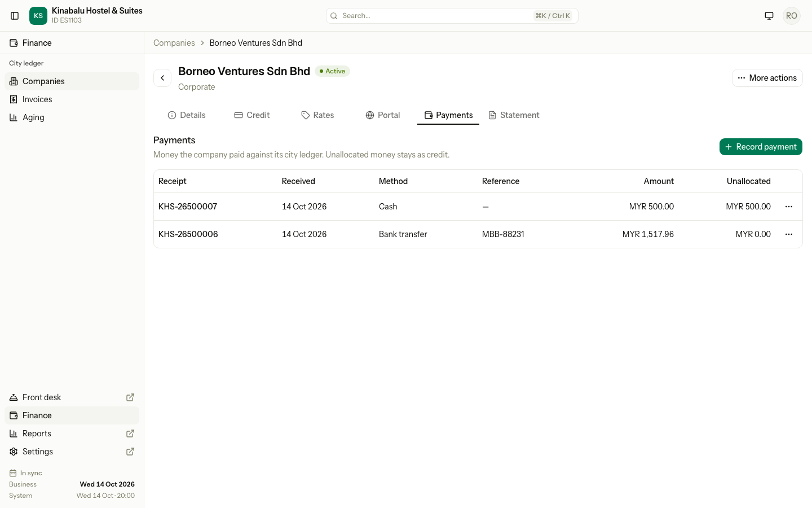The width and height of the screenshot is (812, 508).
Task: Open Invoices in the sidebar
Action: click(72, 99)
